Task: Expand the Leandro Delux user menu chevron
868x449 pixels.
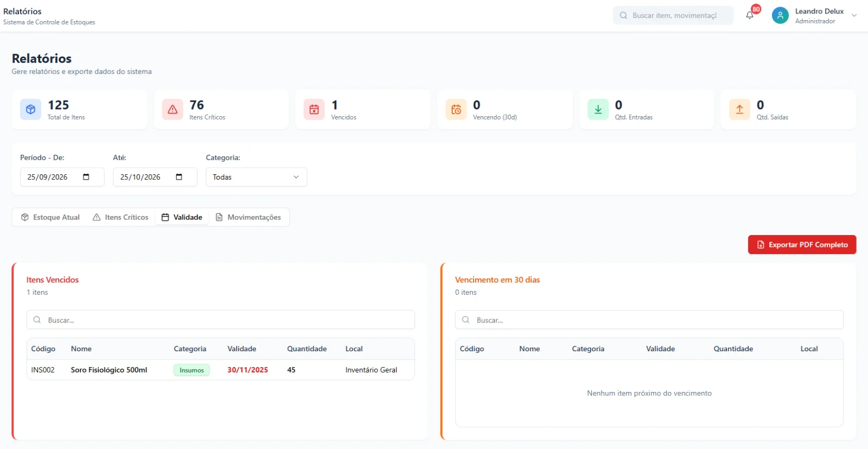Action: [x=854, y=15]
